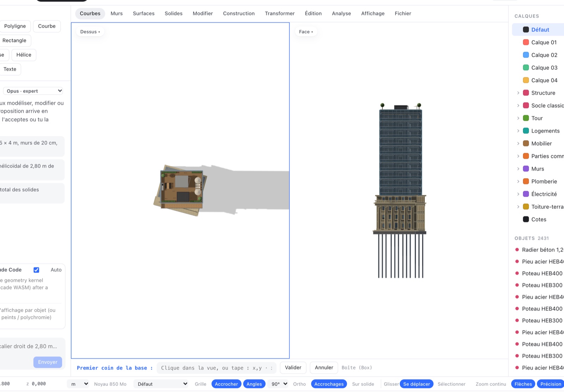Select the Cotes layer
The image size is (564, 392).
[x=538, y=219]
